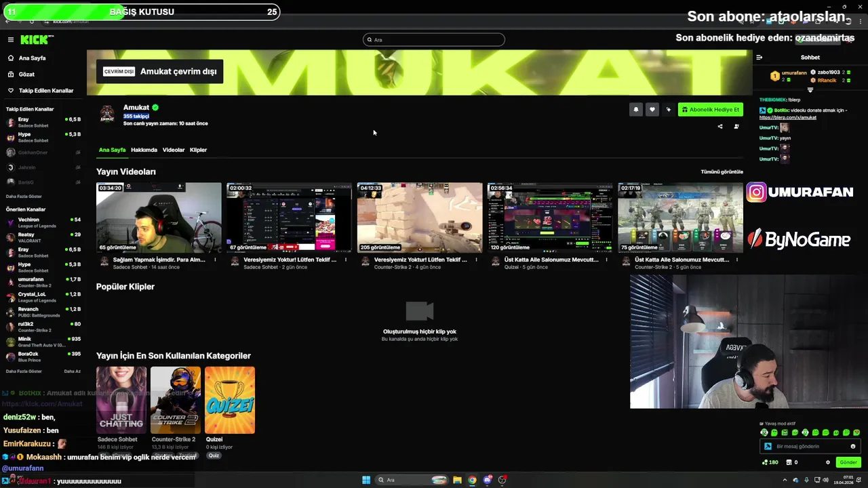Open the emoji picker in chat input
Viewport: 868px width, 488px height.
click(x=853, y=447)
